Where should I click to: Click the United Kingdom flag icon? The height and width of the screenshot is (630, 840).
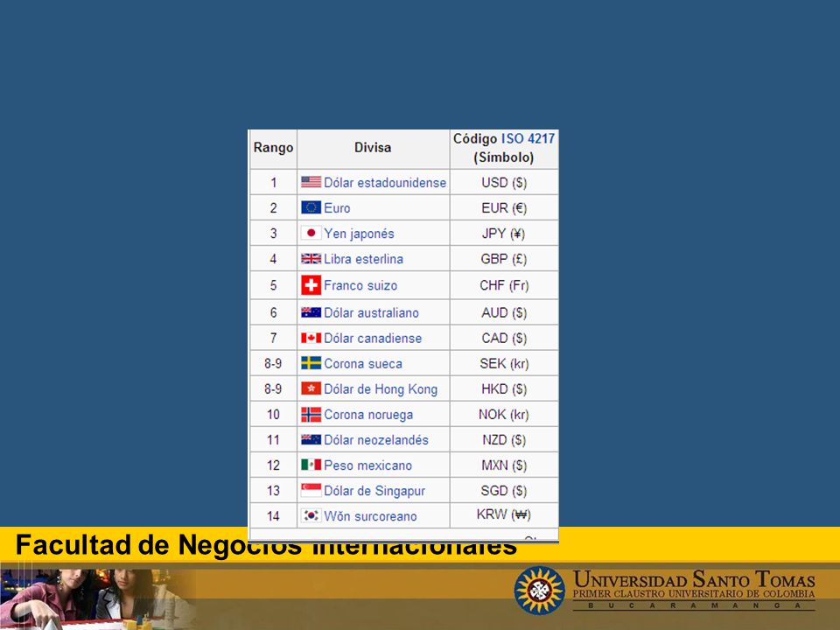(x=311, y=259)
